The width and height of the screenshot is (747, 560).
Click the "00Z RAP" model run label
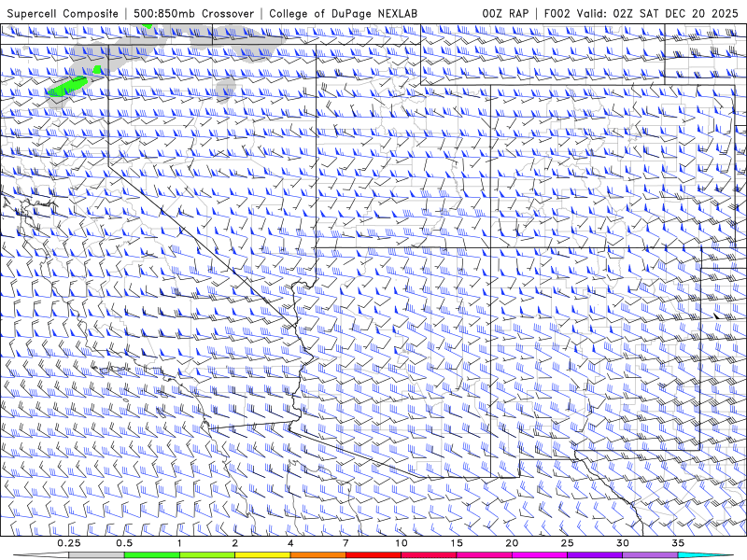point(505,13)
